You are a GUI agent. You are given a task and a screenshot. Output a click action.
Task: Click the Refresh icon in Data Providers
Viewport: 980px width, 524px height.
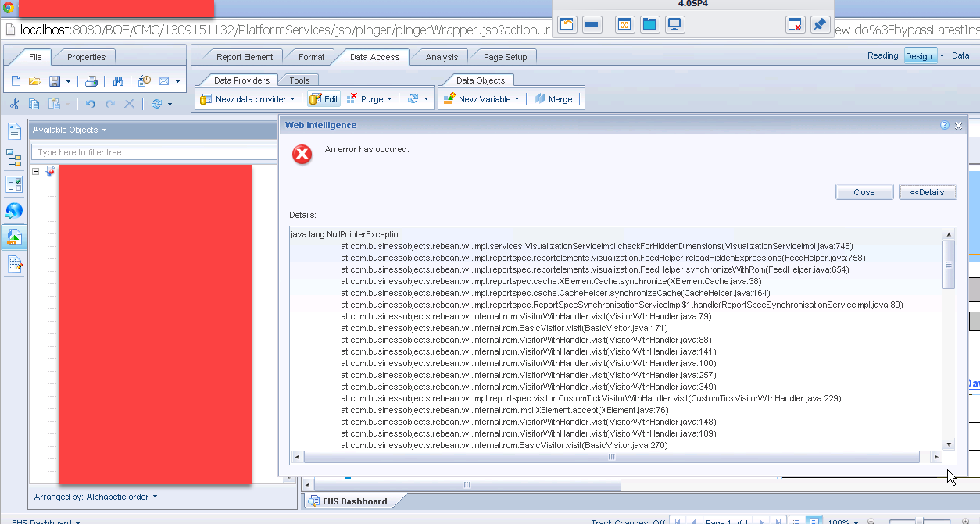[413, 99]
